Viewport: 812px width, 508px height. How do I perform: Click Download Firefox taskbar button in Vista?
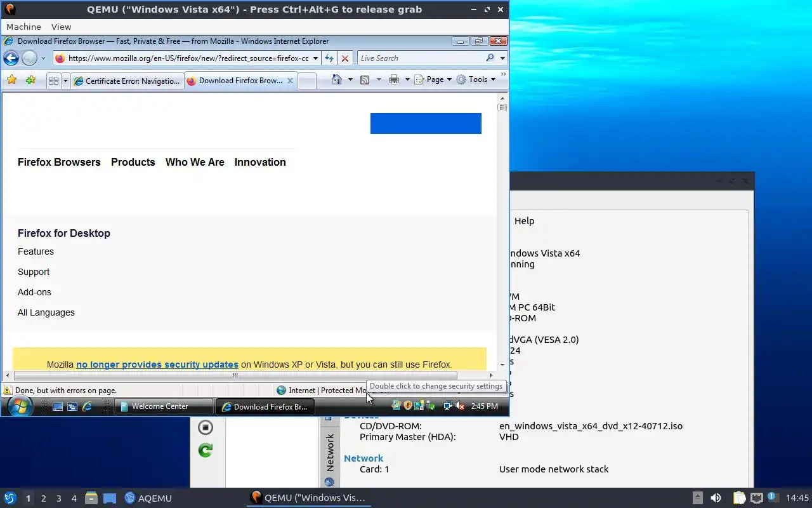[x=265, y=406]
